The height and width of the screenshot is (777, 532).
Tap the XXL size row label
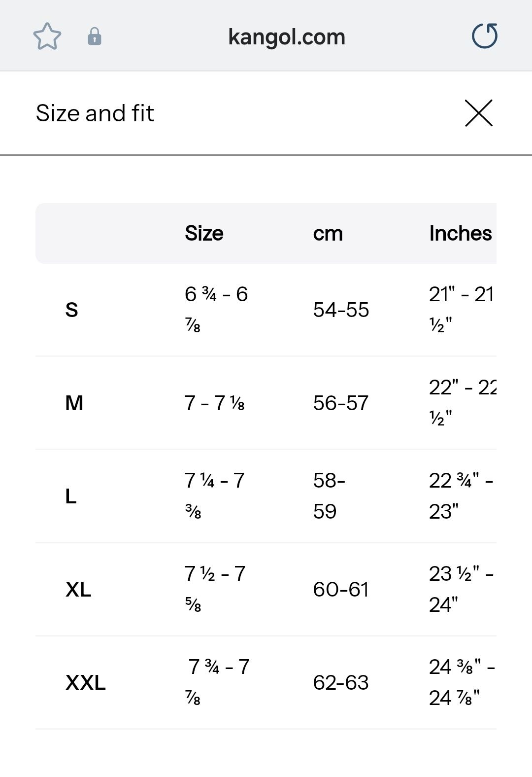click(86, 683)
